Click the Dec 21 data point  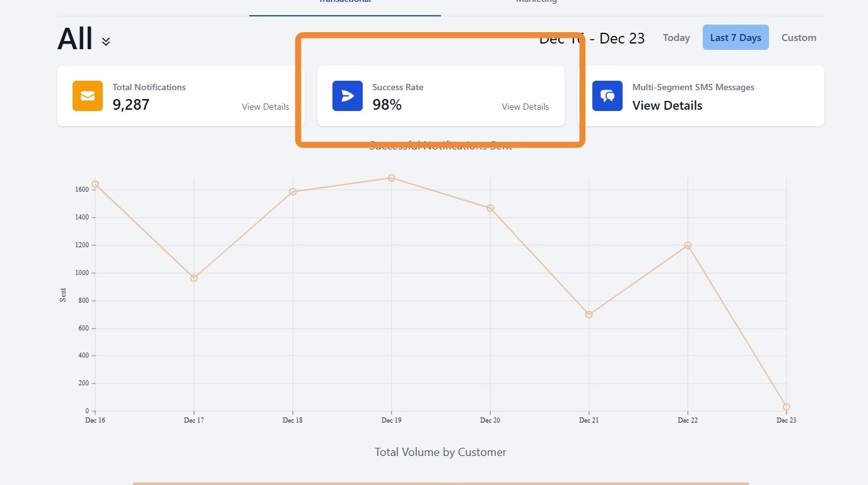(589, 315)
